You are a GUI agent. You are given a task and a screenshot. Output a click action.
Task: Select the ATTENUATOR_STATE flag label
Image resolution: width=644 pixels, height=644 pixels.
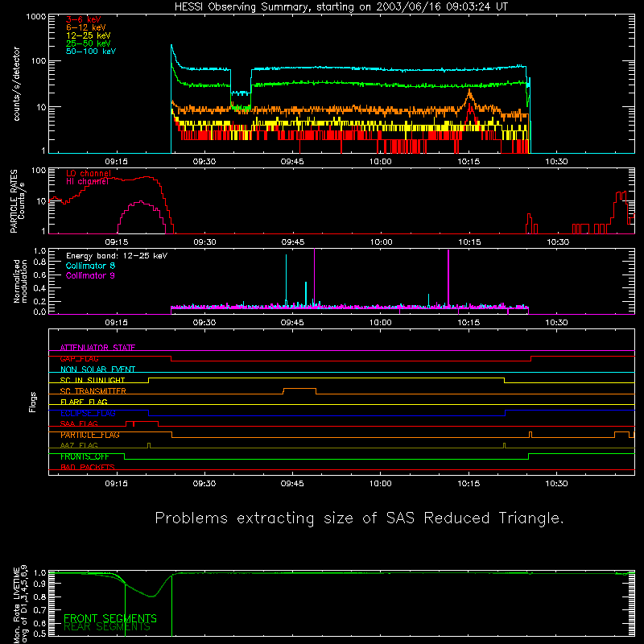pos(97,348)
